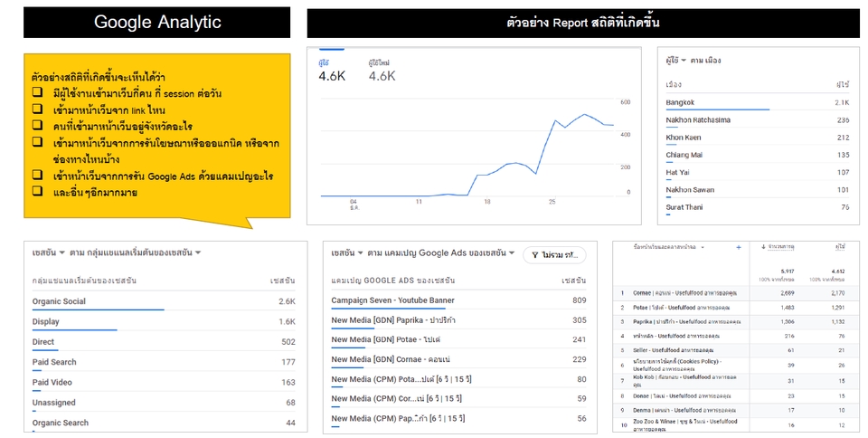
Task: Click the blue plus icon in pages table header
Action: 738,247
